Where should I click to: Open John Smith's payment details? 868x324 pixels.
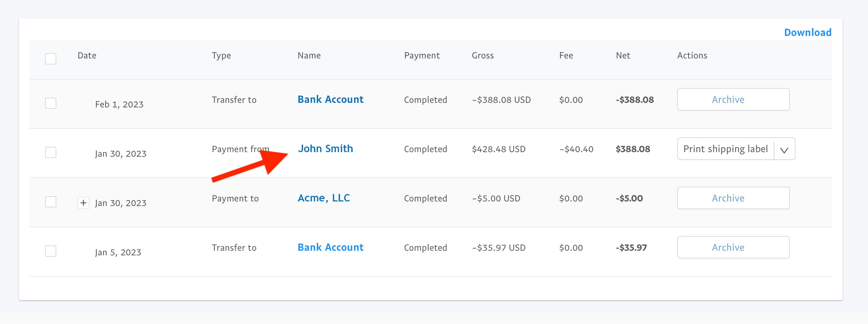pos(326,149)
